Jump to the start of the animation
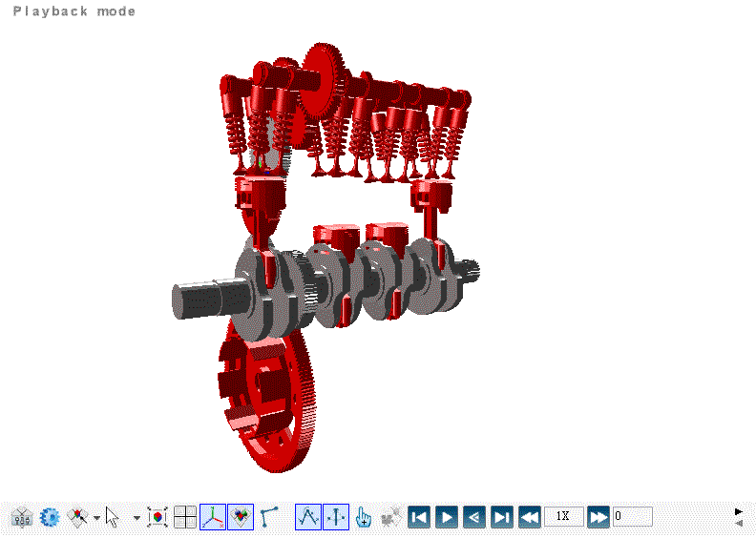The width and height of the screenshot is (756, 538). [x=418, y=517]
